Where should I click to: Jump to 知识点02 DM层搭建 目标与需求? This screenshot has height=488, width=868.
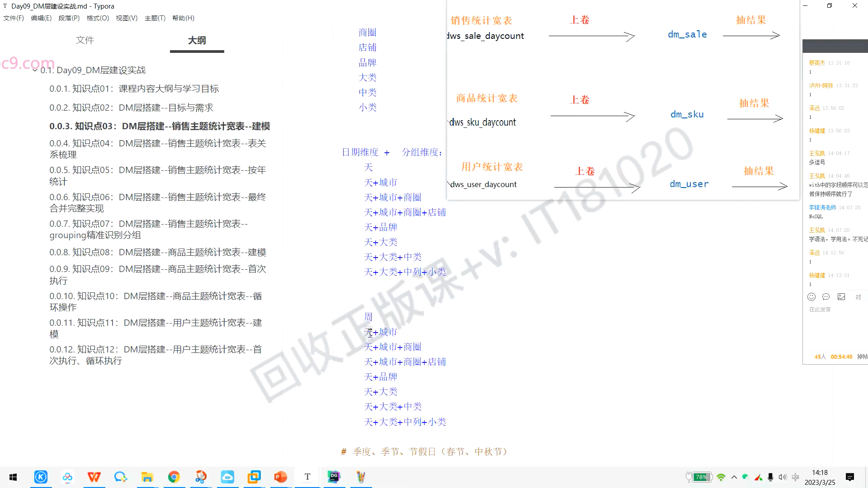(x=131, y=108)
